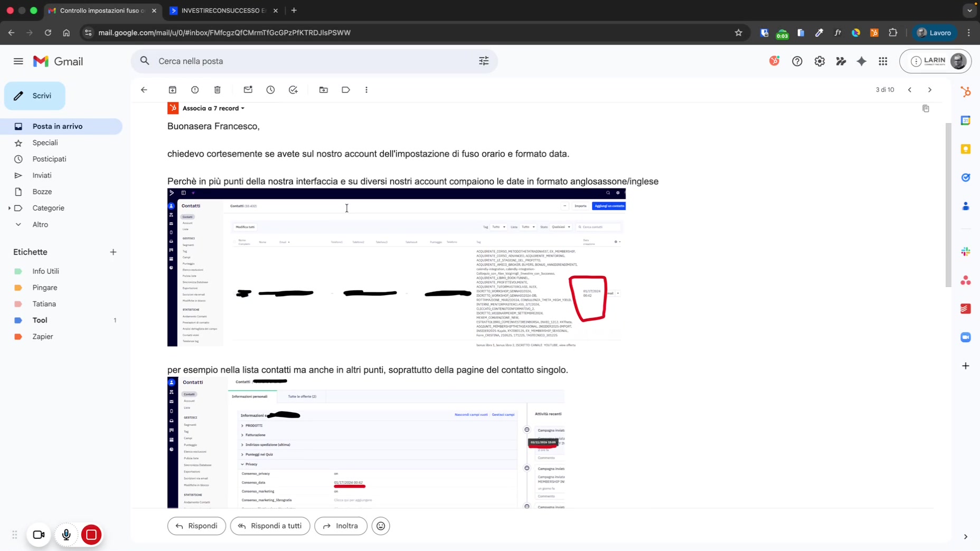The width and height of the screenshot is (980, 551).
Task: Report email as spam
Action: [x=195, y=90]
